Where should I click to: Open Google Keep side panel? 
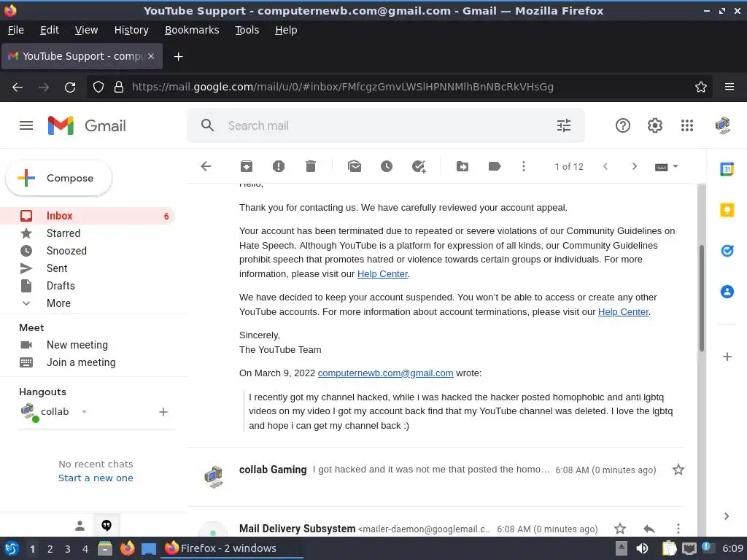tap(727, 209)
